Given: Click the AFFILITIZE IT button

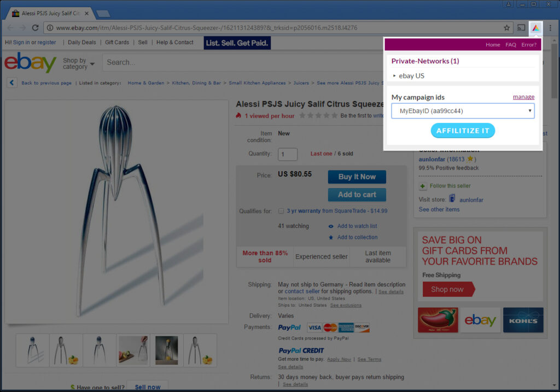Looking at the screenshot, I should tap(463, 131).
